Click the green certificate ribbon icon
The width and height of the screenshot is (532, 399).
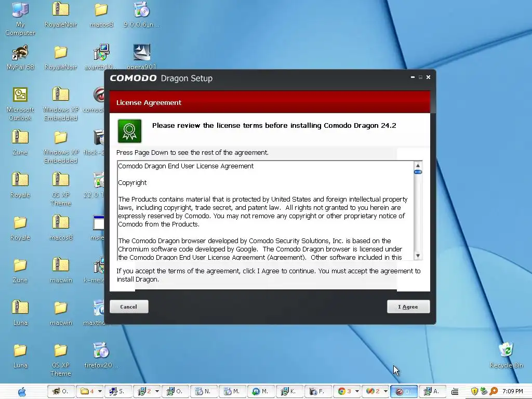[129, 131]
